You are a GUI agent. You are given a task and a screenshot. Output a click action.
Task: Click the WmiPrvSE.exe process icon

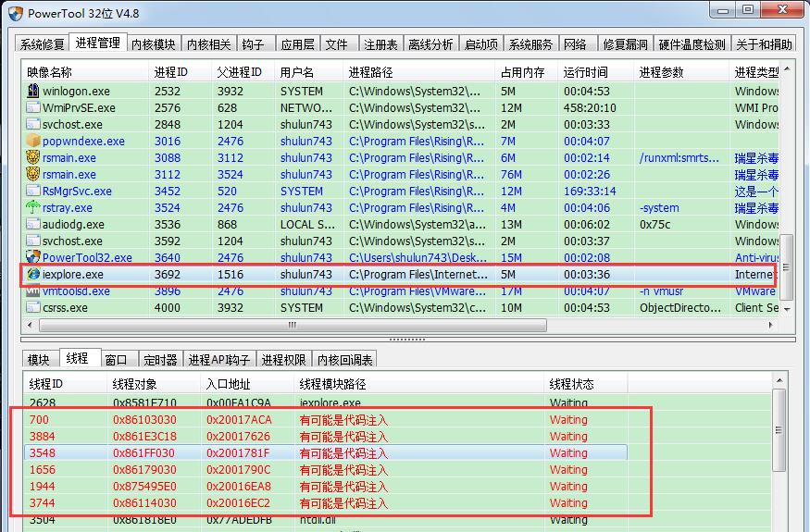click(x=33, y=107)
